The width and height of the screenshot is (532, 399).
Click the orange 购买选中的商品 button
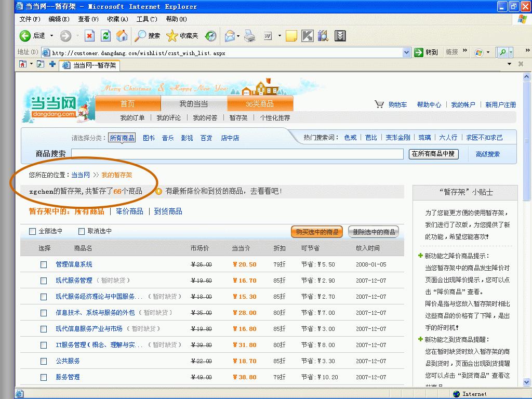317,232
